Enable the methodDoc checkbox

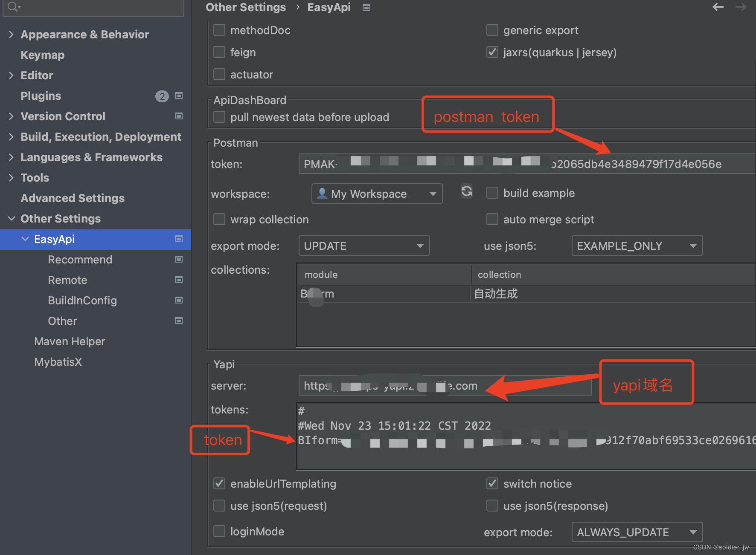[219, 30]
